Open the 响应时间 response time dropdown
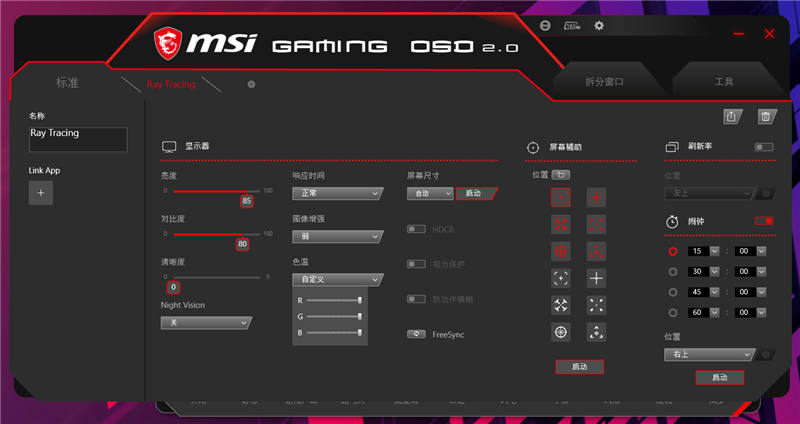This screenshot has height=424, width=800. pos(337,193)
